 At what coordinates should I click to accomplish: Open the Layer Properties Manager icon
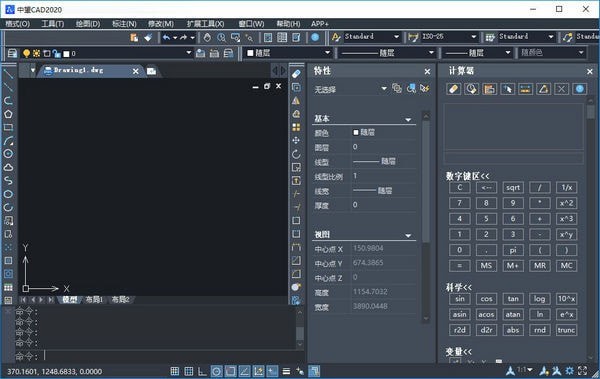tap(12, 53)
